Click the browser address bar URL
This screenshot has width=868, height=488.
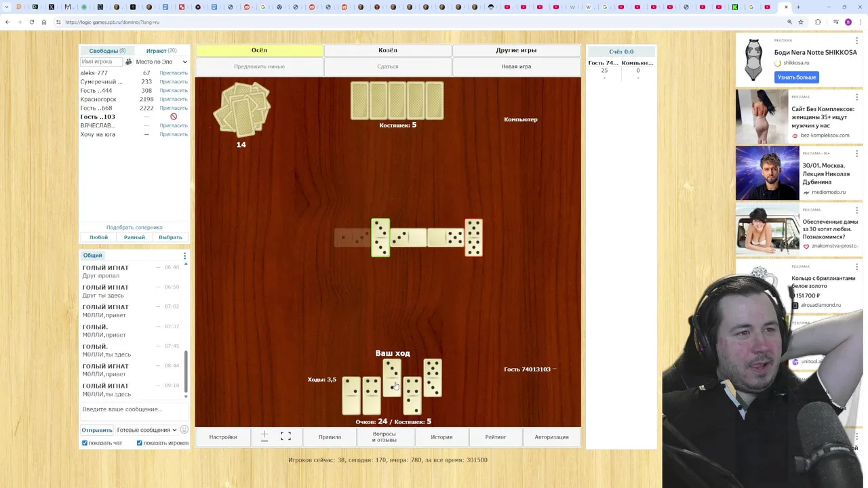[x=113, y=22]
